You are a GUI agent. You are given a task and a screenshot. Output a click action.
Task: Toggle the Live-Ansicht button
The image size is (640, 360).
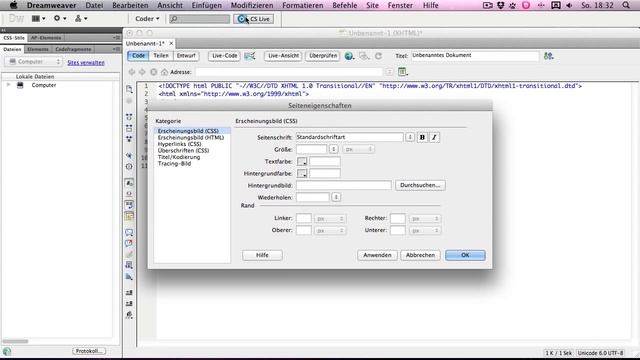point(283,56)
